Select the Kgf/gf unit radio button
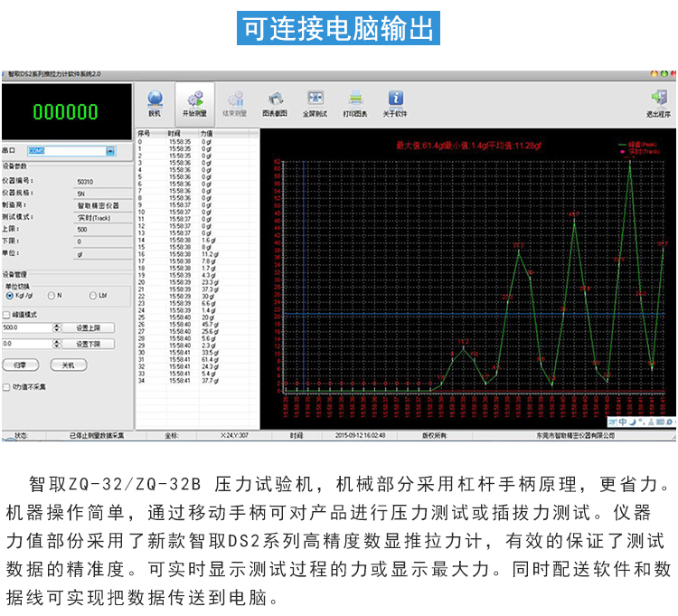678x616 pixels. click(10, 295)
